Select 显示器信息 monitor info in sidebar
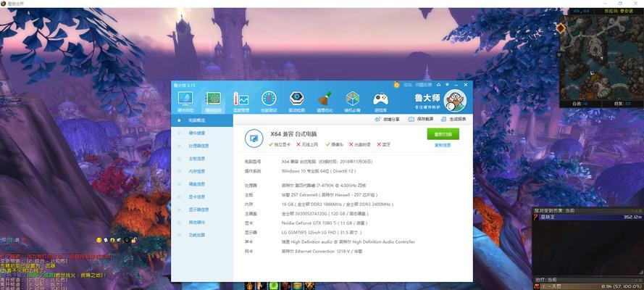Viewport: 644px width, 290px height. point(198,210)
